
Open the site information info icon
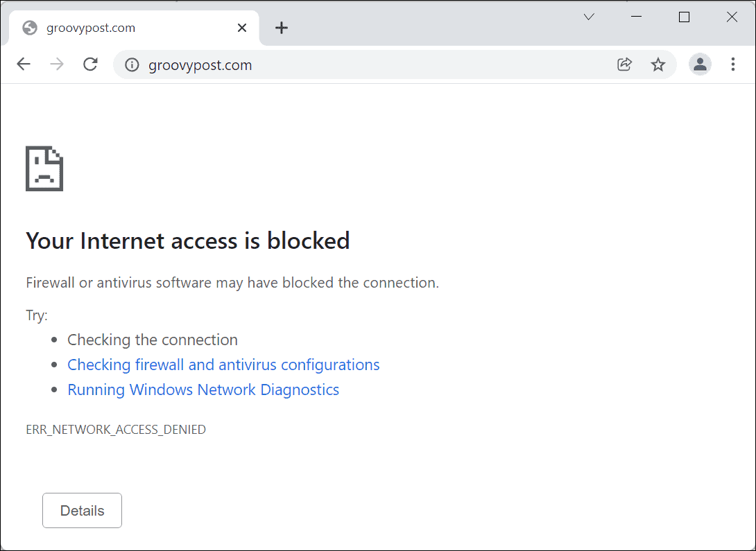[132, 64]
